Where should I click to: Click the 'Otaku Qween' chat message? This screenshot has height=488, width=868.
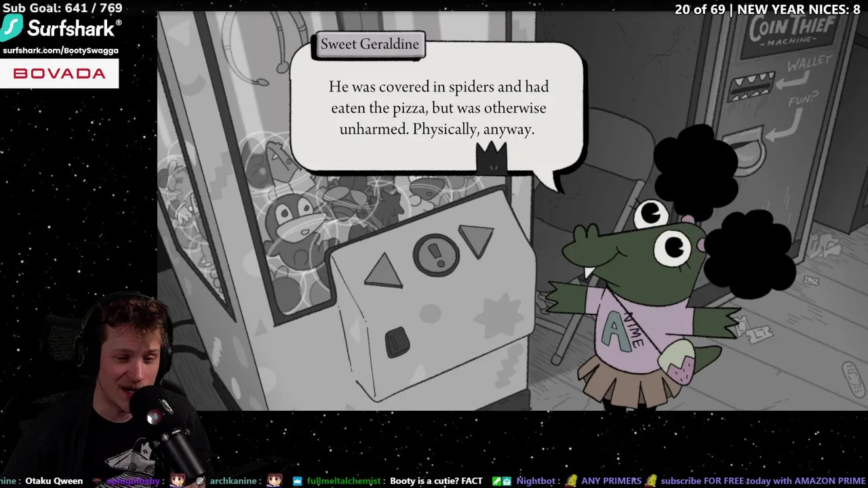coord(54,481)
